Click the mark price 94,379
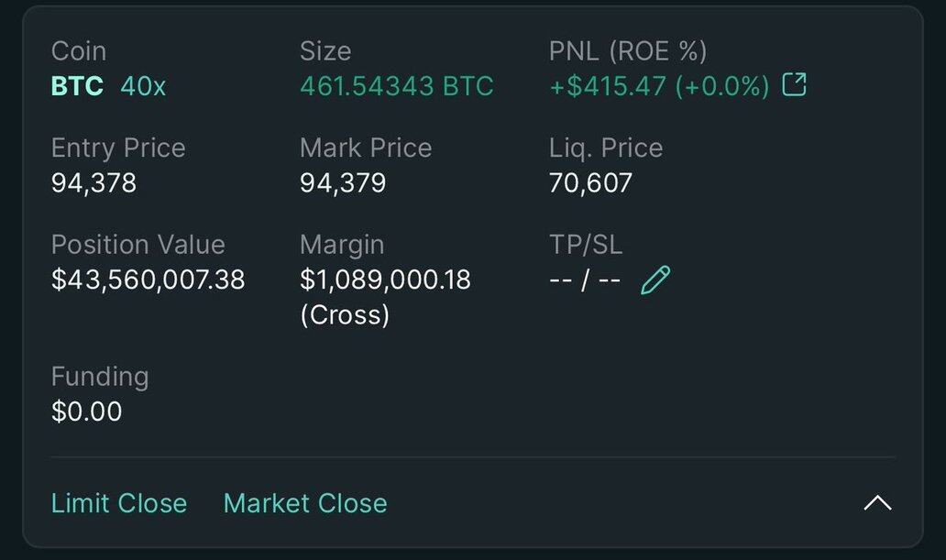 coord(343,183)
